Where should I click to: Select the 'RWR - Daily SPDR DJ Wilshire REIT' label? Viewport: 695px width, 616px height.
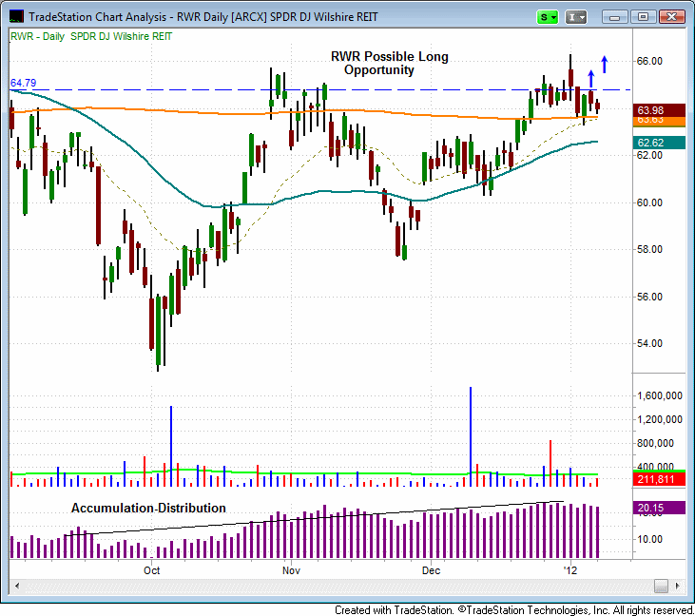tap(91, 36)
